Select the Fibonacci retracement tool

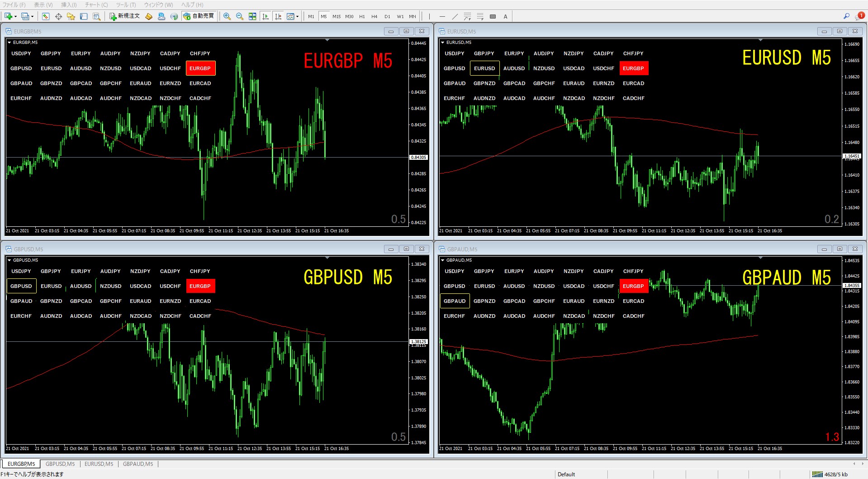pos(480,17)
